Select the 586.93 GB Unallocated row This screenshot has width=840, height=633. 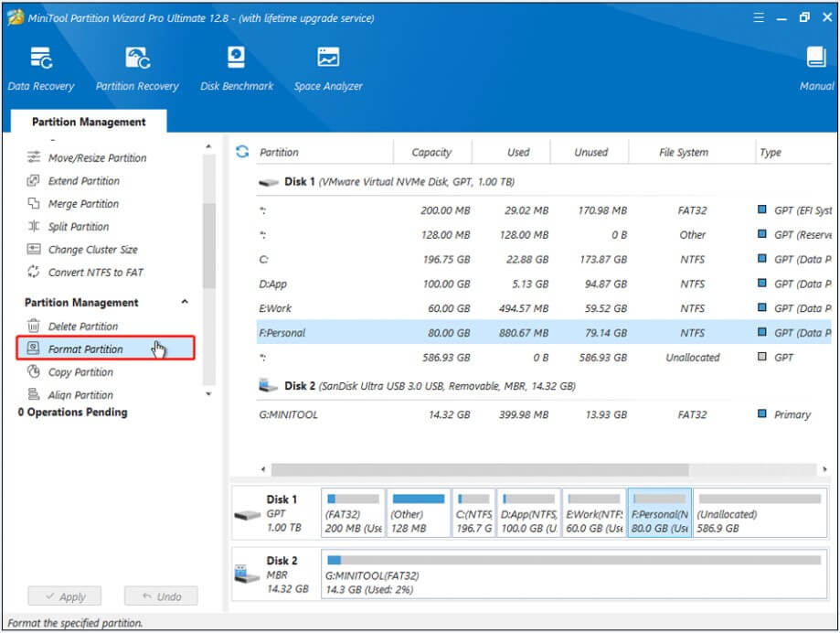[x=544, y=358]
